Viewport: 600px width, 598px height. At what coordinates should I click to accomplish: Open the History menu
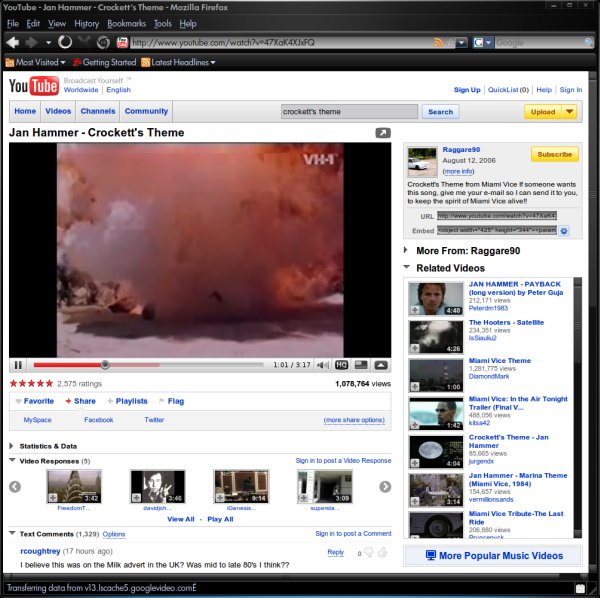click(86, 24)
